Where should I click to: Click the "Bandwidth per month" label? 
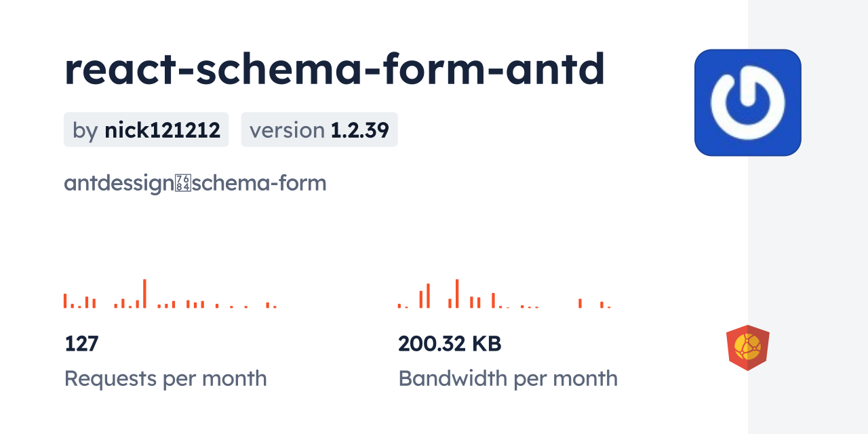coord(508,378)
